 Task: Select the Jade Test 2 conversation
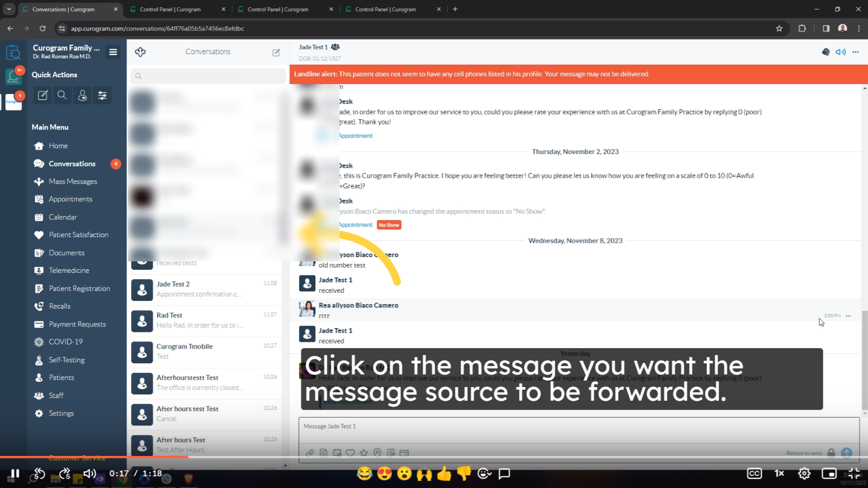point(204,289)
